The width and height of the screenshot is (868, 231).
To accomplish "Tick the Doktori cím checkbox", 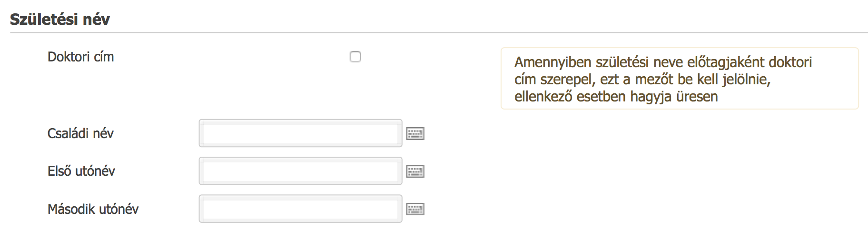I will 355,57.
